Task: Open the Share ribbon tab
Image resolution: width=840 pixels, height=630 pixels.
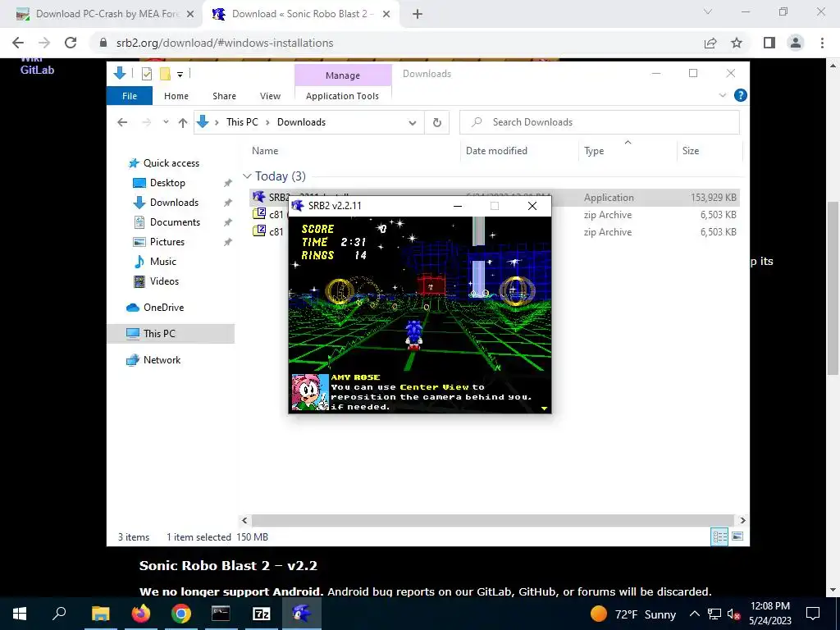Action: pyautogui.click(x=224, y=96)
